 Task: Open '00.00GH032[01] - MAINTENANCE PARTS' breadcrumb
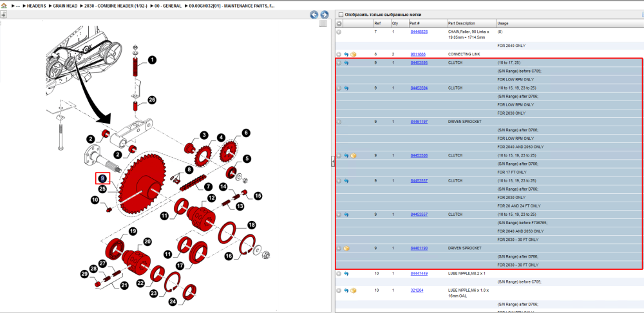[232, 6]
